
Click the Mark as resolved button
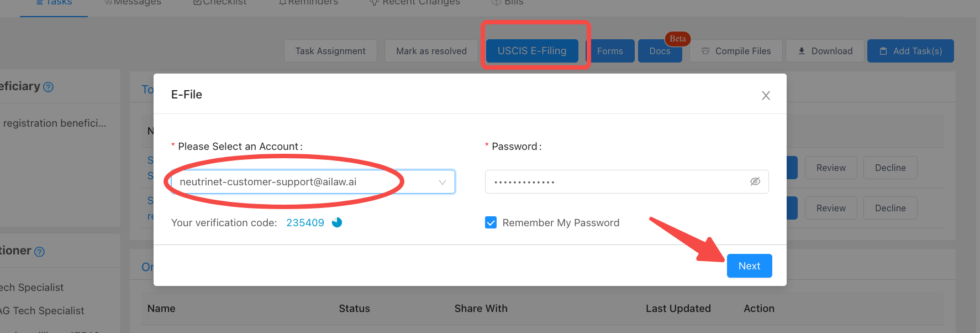pyautogui.click(x=431, y=51)
